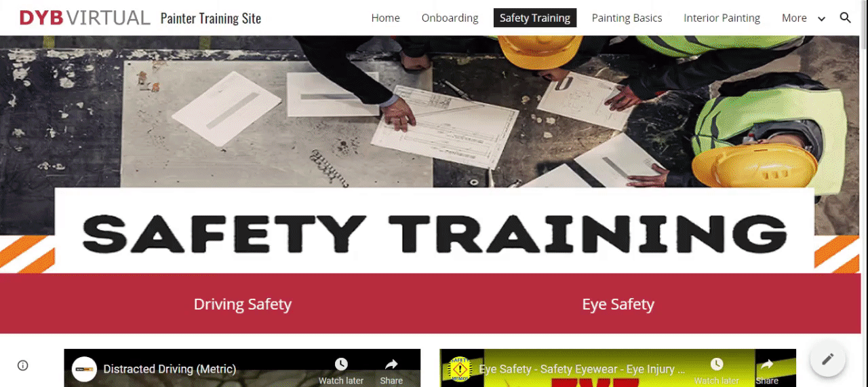Open Distracted Driving (Metric) video title
The height and width of the screenshot is (387, 868).
pyautogui.click(x=170, y=369)
